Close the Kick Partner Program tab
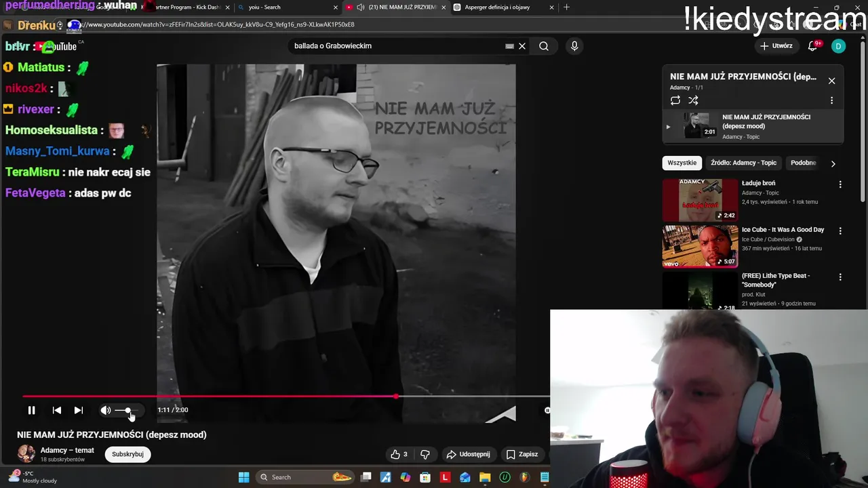Image resolution: width=868 pixels, height=488 pixels. point(227,7)
